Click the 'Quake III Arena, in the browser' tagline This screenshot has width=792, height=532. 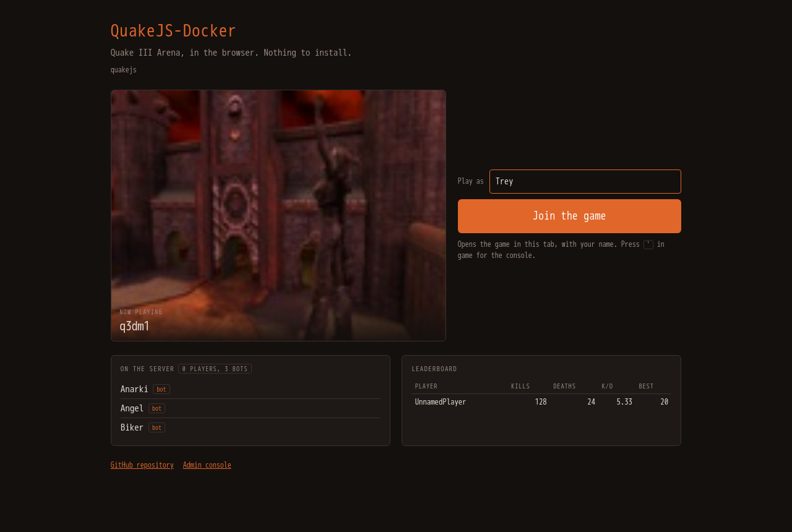click(x=231, y=53)
